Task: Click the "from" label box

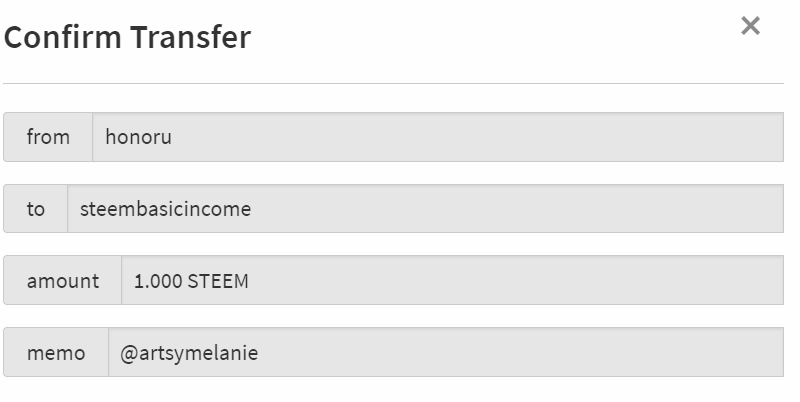Action: (48, 137)
